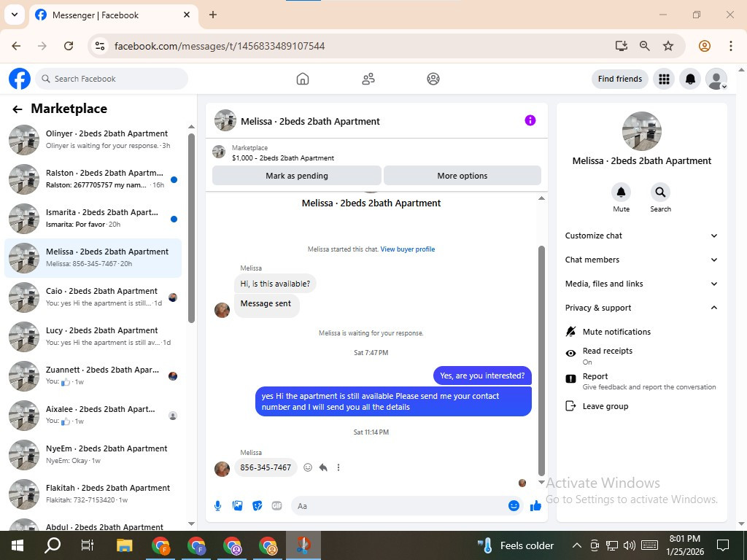Open the Facebook menu grid icon
747x560 pixels.
click(x=664, y=79)
